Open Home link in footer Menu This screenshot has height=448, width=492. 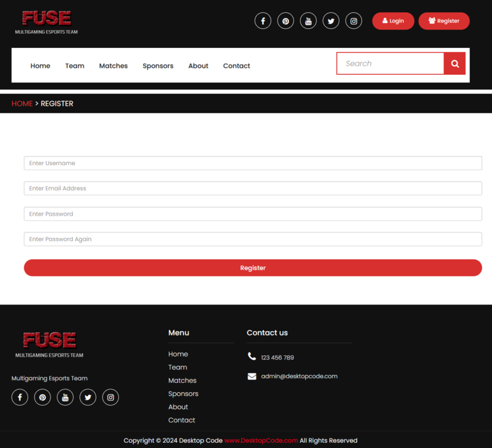[178, 354]
